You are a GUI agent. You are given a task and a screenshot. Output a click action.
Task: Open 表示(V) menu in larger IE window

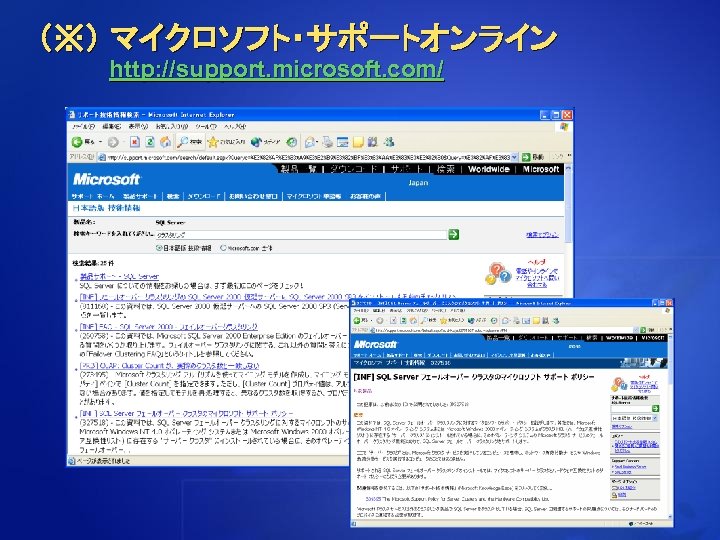[x=138, y=126]
